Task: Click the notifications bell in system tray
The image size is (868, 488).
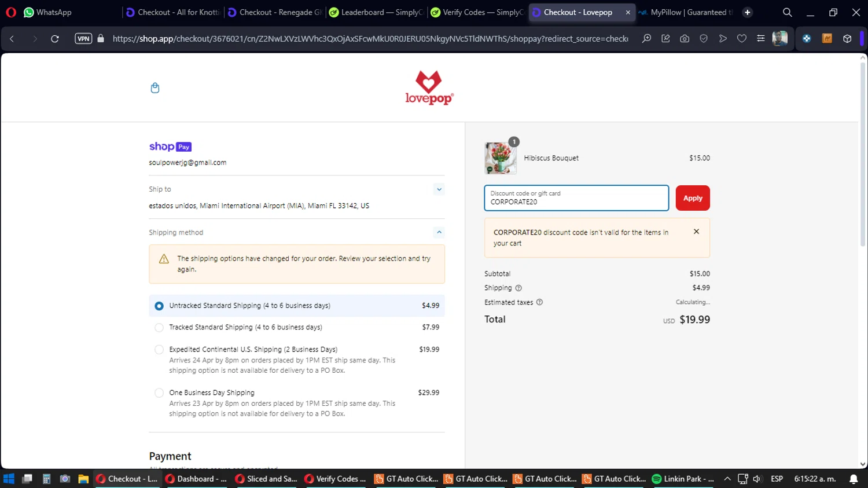Action: [854, 479]
